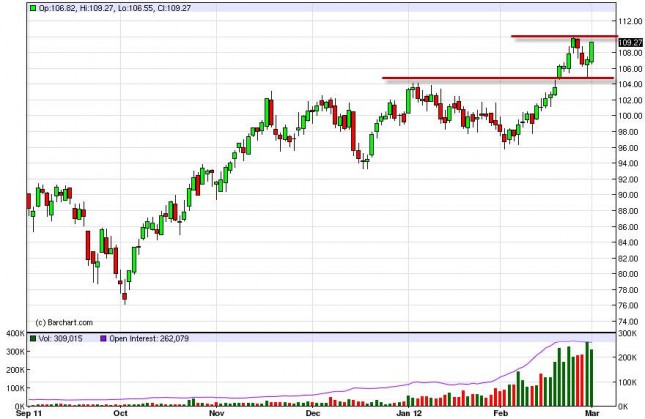Click the 108.00 price axis label
645x419 pixels.
tap(630, 53)
